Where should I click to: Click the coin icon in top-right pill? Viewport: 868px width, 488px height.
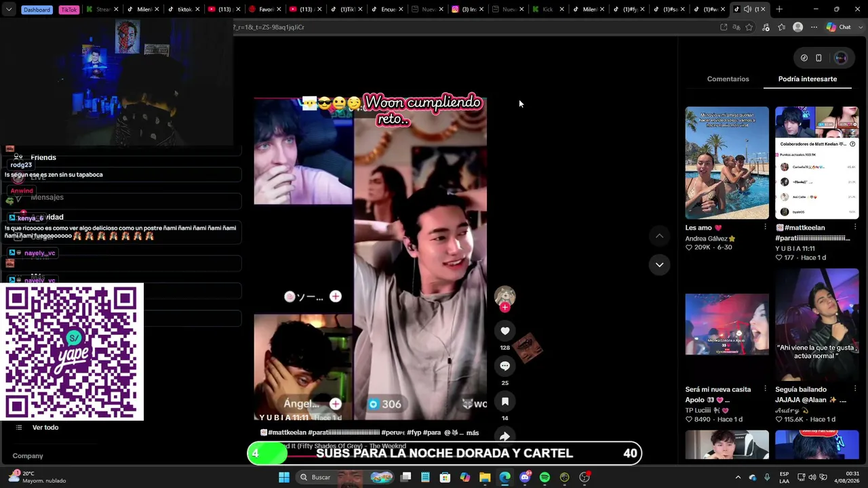tap(804, 58)
